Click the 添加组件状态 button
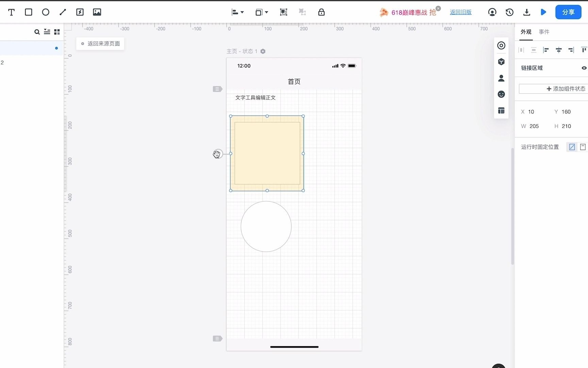 553,89
